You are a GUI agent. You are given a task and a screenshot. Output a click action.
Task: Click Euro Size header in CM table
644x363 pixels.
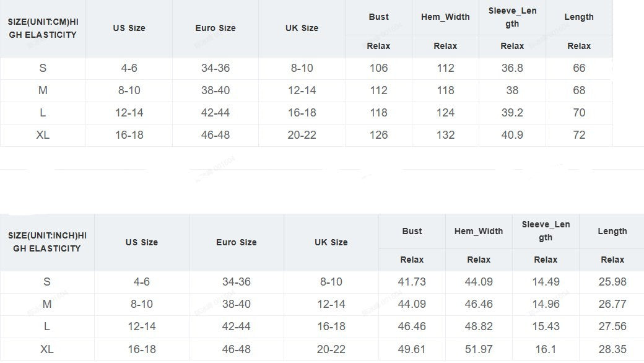[x=215, y=28]
